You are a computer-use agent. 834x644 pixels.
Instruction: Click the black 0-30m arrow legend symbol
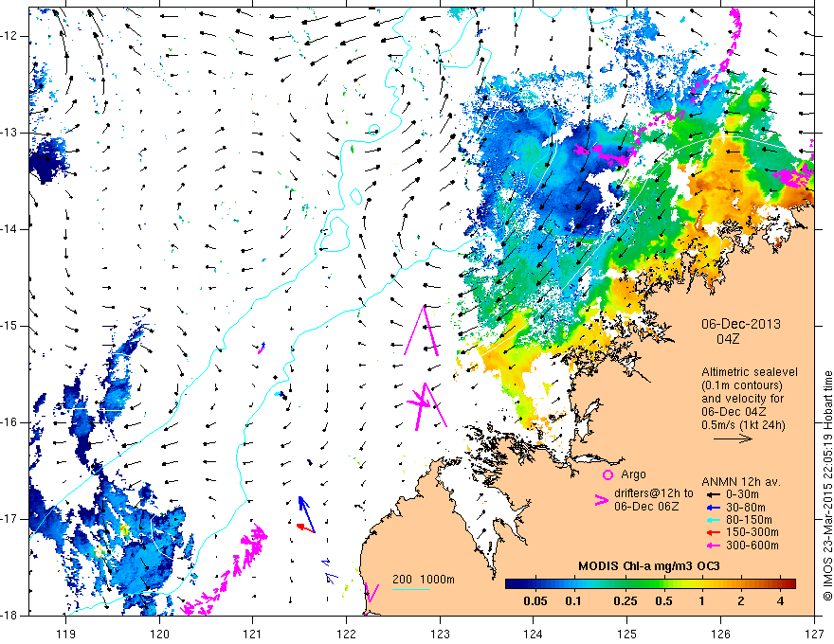coord(713,494)
